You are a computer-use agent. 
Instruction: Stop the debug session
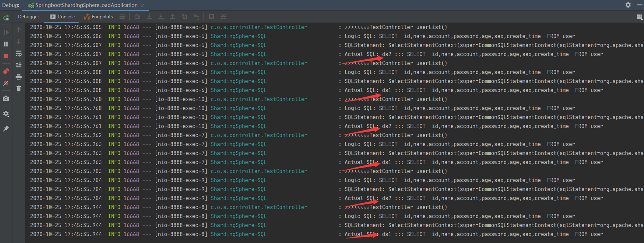[x=6, y=56]
